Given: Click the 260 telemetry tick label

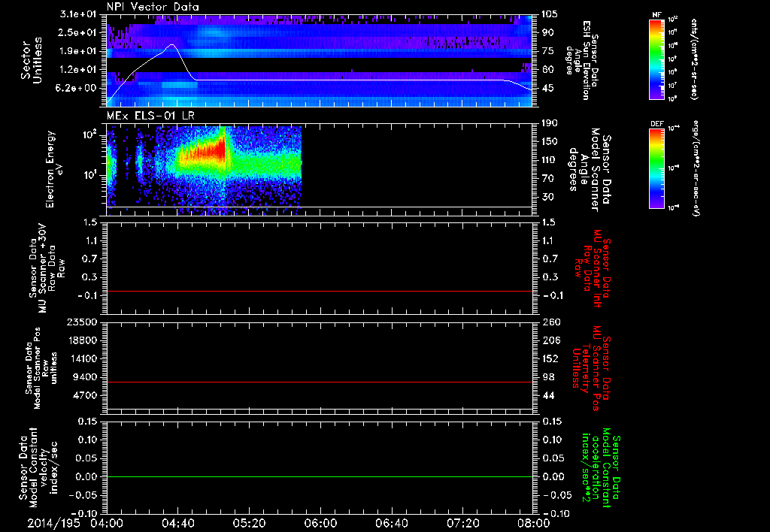Looking at the screenshot, I should [x=550, y=322].
